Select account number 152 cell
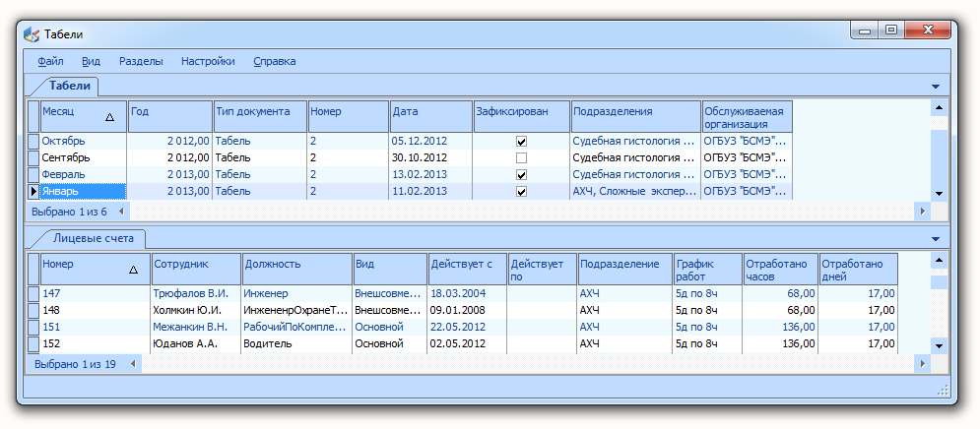This screenshot has width=980, height=429. (96, 344)
